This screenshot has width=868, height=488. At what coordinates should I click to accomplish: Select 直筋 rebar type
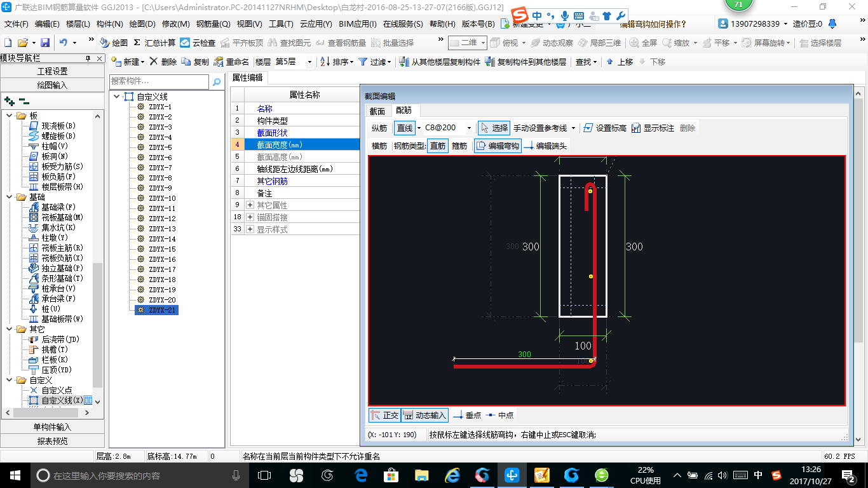pos(437,146)
